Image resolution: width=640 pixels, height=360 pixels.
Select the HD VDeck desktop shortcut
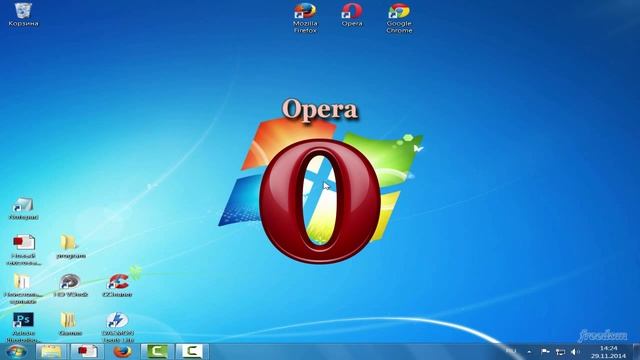point(70,285)
